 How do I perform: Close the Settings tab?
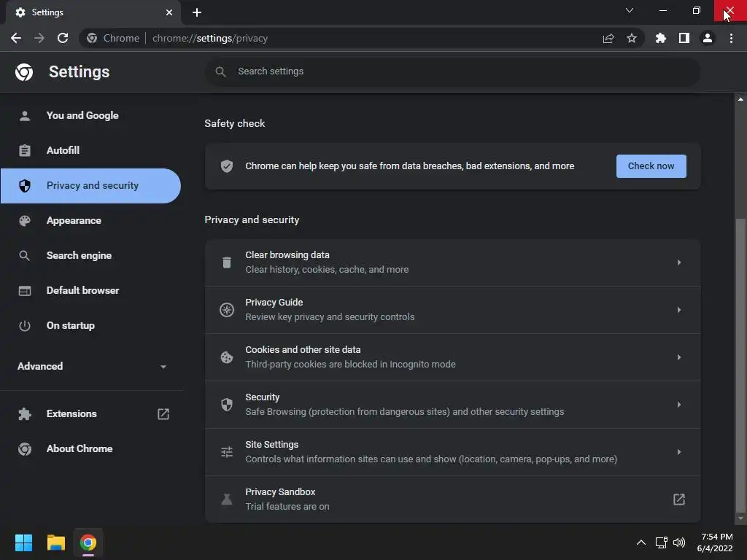(169, 12)
